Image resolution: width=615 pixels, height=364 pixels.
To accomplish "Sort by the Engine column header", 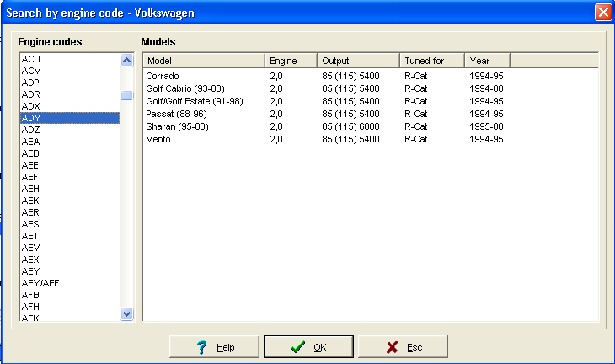I will coord(291,61).
